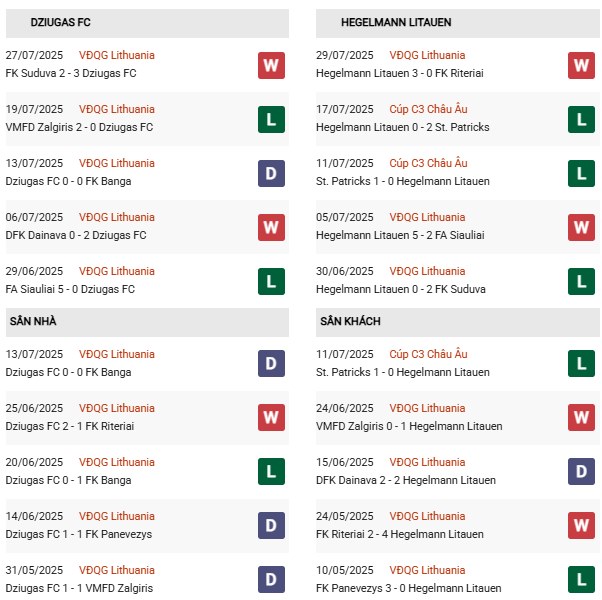Click the W badge for Hegelmann 3-0 Riteriai
Viewport: 602px width, 600px height.
[x=581, y=66]
